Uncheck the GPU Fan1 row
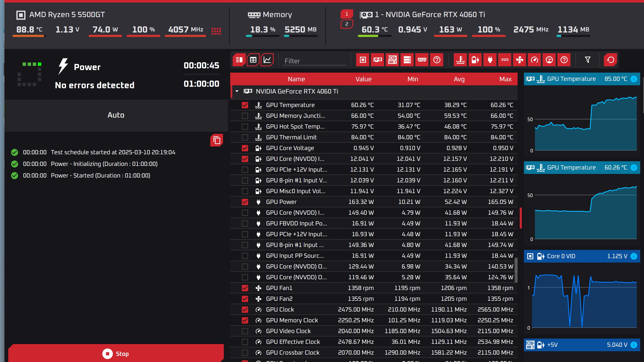The width and height of the screenshot is (644, 362). pos(245,288)
